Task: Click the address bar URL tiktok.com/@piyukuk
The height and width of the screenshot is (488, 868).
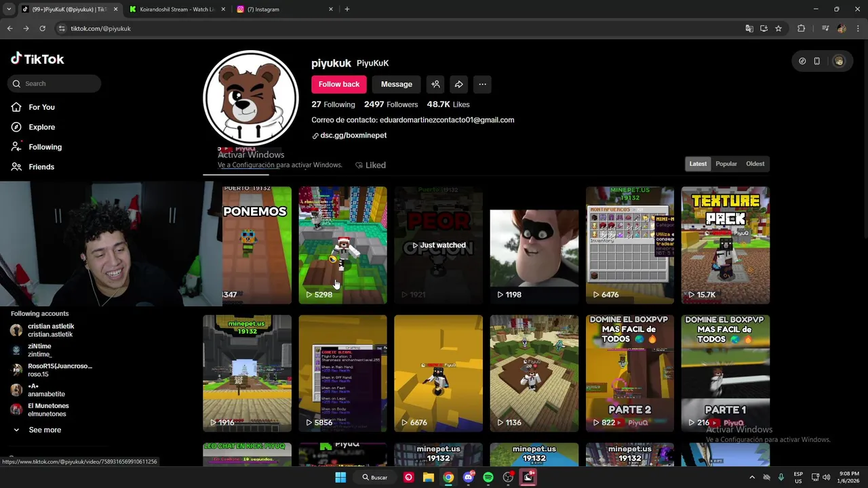Action: tap(100, 28)
